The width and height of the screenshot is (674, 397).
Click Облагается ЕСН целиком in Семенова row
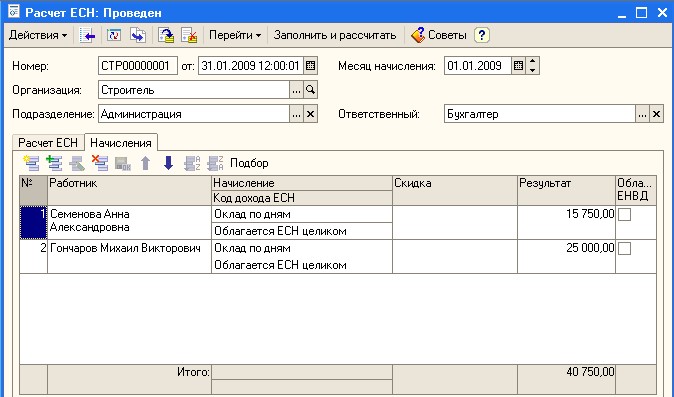point(302,231)
